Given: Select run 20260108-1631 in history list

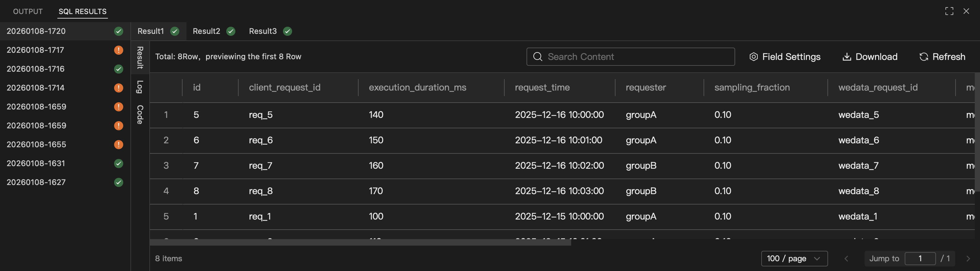Looking at the screenshot, I should click(x=36, y=164).
